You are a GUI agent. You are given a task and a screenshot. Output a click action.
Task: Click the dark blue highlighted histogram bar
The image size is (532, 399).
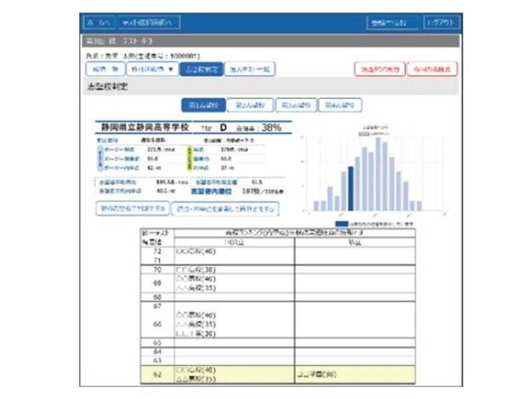click(x=351, y=189)
